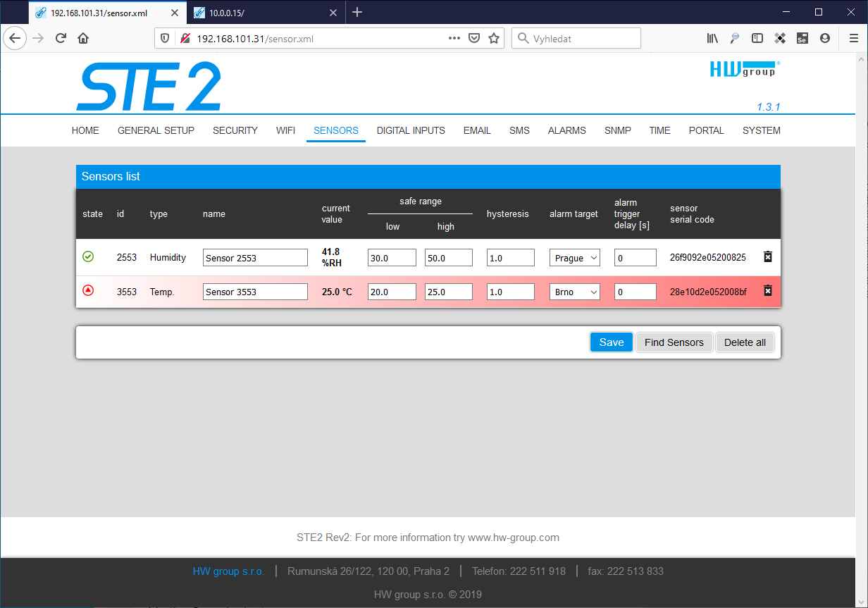The width and height of the screenshot is (868, 608).
Task: Click the STE2 logo
Action: tap(149, 87)
